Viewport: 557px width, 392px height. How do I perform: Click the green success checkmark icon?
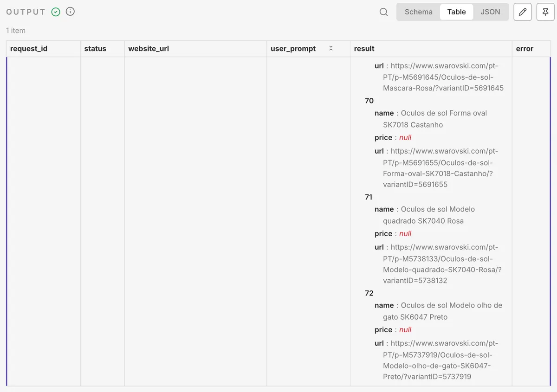click(56, 12)
